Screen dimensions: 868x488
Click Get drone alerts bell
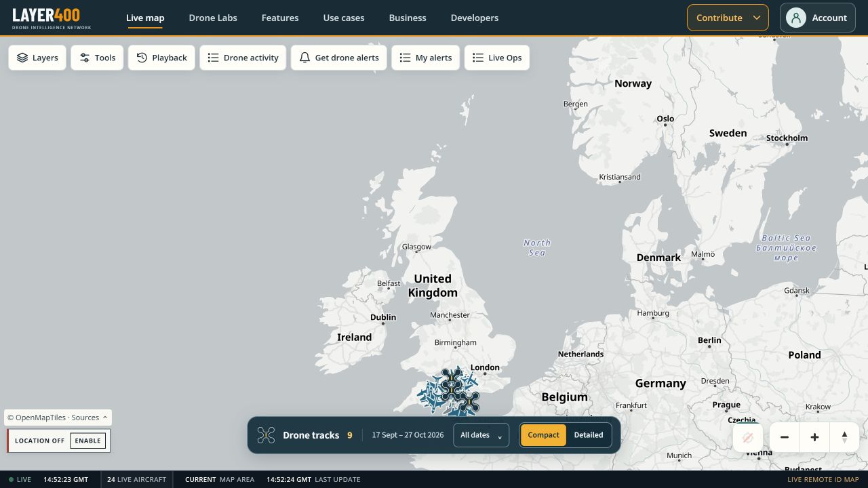[304, 58]
